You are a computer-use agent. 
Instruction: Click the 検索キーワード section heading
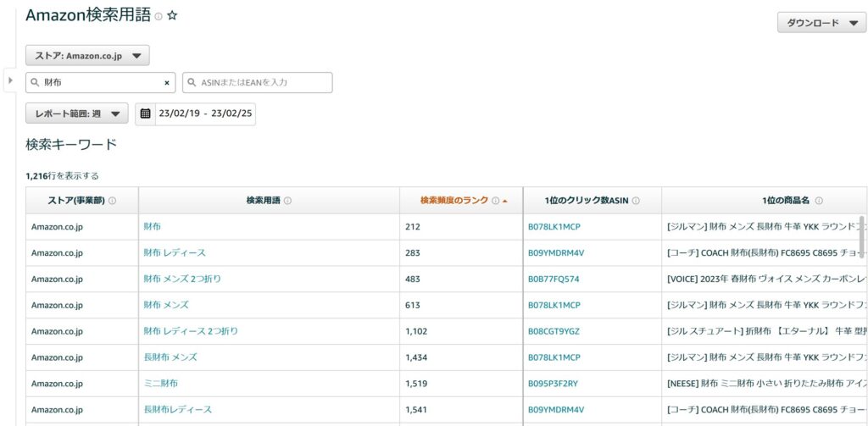(x=71, y=145)
